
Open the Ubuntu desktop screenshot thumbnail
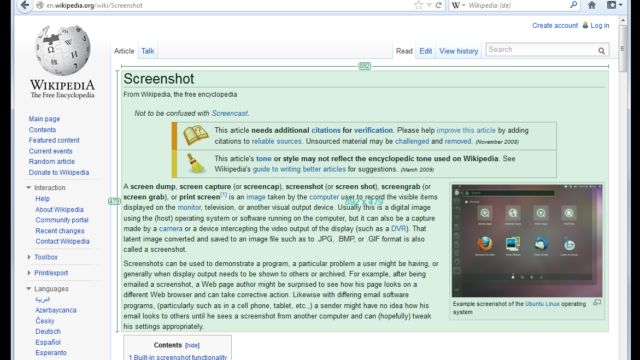pos(527,241)
